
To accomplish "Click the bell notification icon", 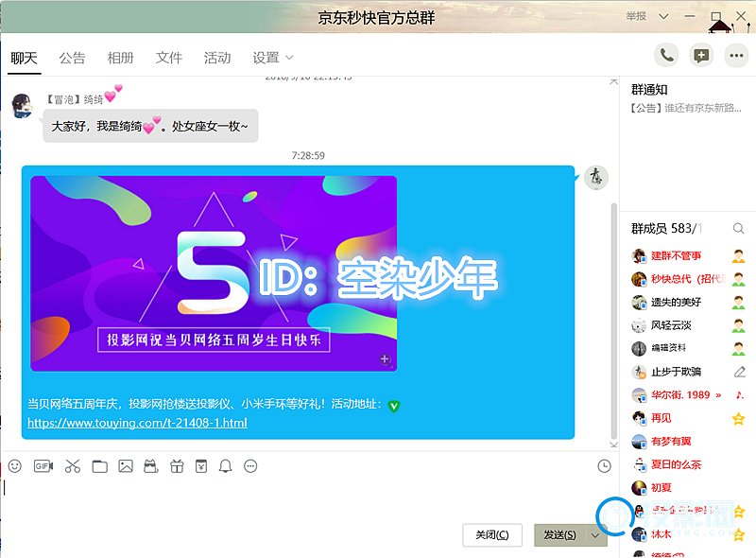I will [225, 466].
